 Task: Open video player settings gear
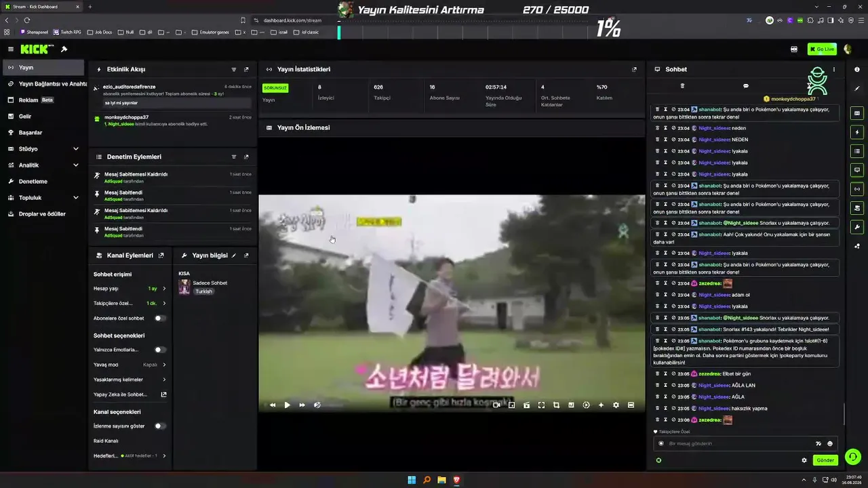click(x=616, y=405)
